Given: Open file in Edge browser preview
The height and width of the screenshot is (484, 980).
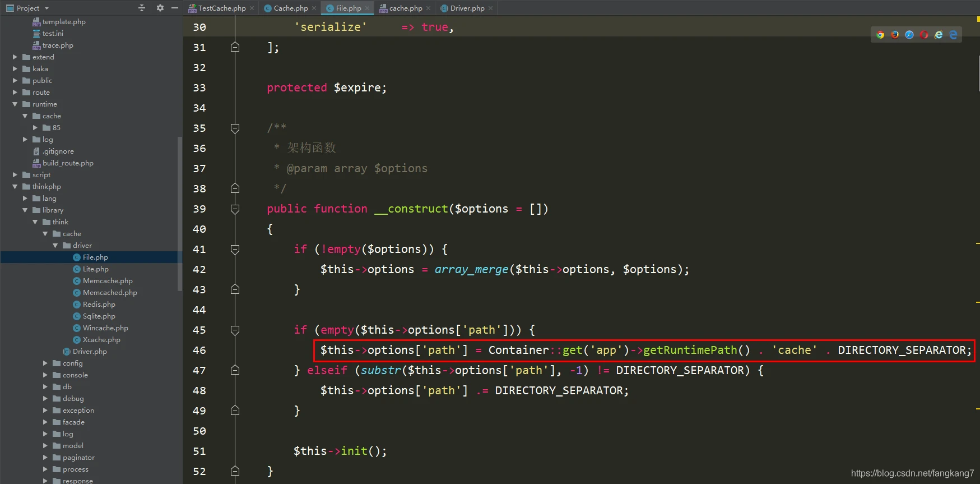Looking at the screenshot, I should (x=953, y=35).
